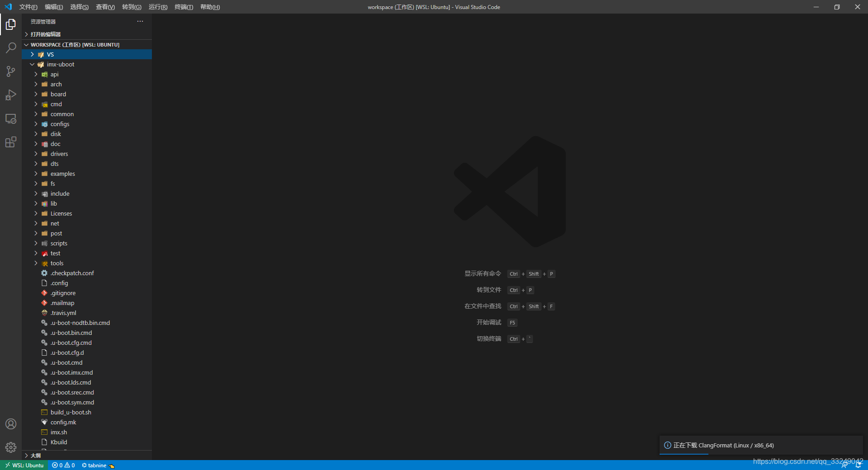This screenshot has height=470, width=868.
Task: Select the configs folder row
Action: coord(87,124)
